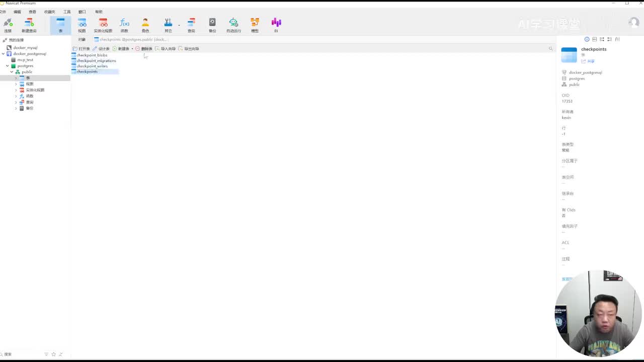Show the info icon in the right panel
644x362 pixels.
(587, 39)
